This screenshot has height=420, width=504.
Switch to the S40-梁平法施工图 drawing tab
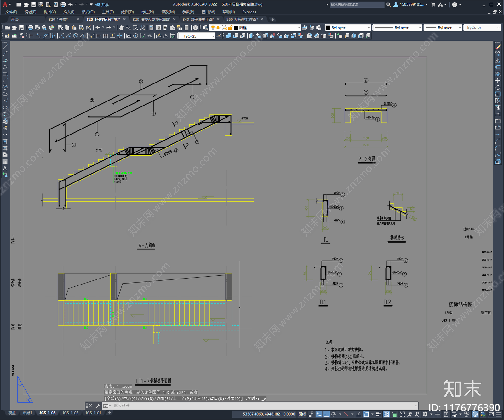(198, 20)
